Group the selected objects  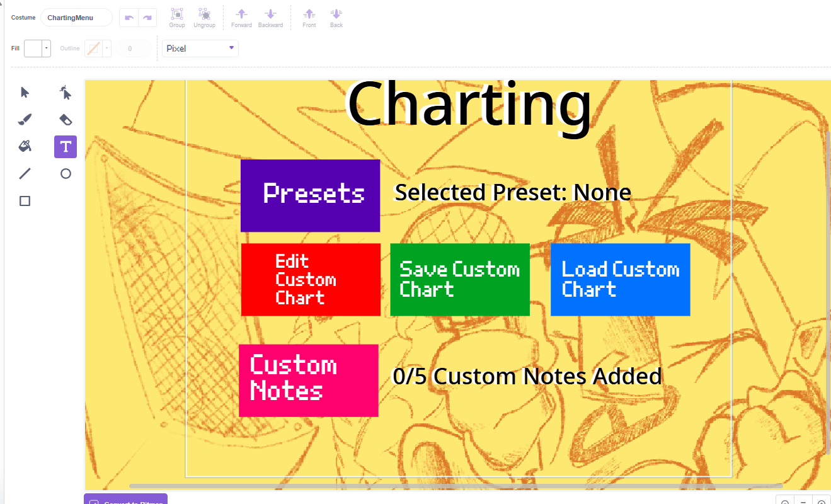(176, 18)
